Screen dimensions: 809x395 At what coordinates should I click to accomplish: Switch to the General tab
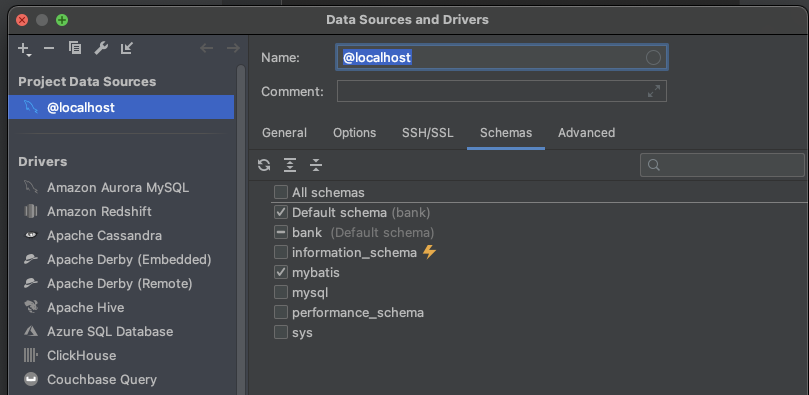tap(284, 133)
